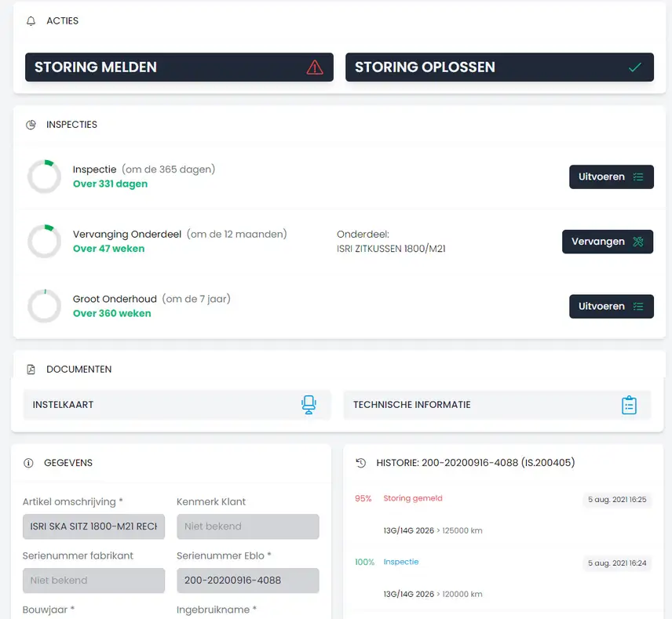Viewport: 672px width, 619px height.
Task: Click the clock icon beside INSPECTIES heading
Action: (31, 125)
